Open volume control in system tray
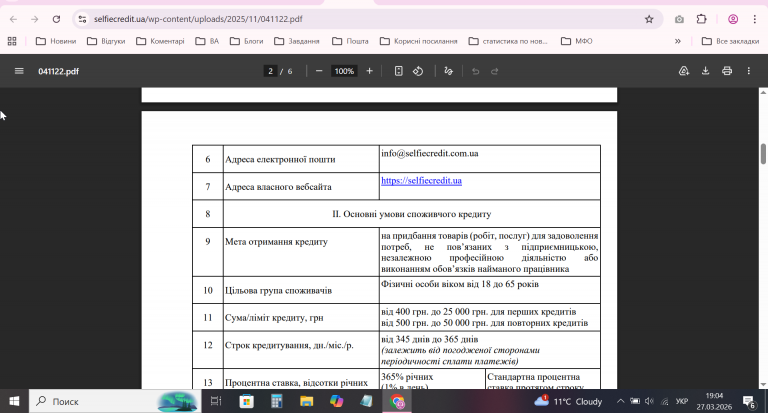This screenshot has height=413, width=768. click(649, 401)
